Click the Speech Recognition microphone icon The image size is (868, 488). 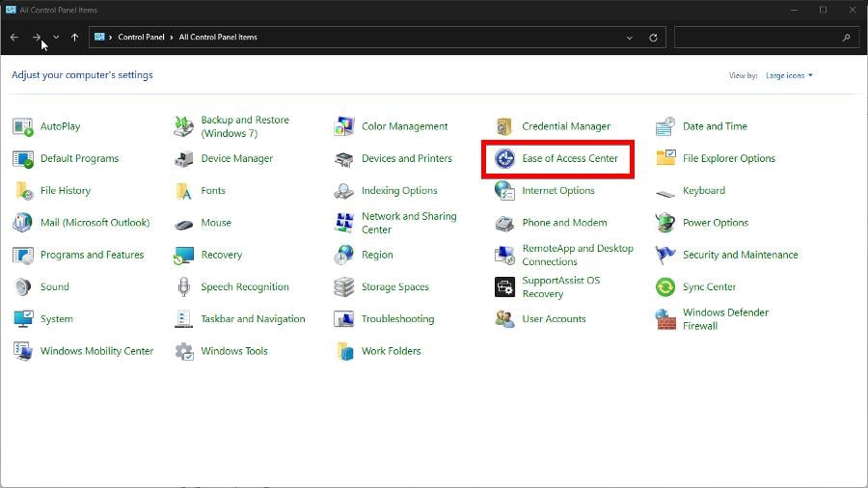click(183, 287)
